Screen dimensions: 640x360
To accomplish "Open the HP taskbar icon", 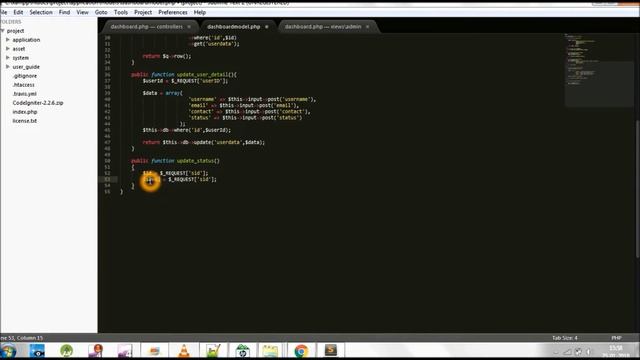I will tap(242, 351).
